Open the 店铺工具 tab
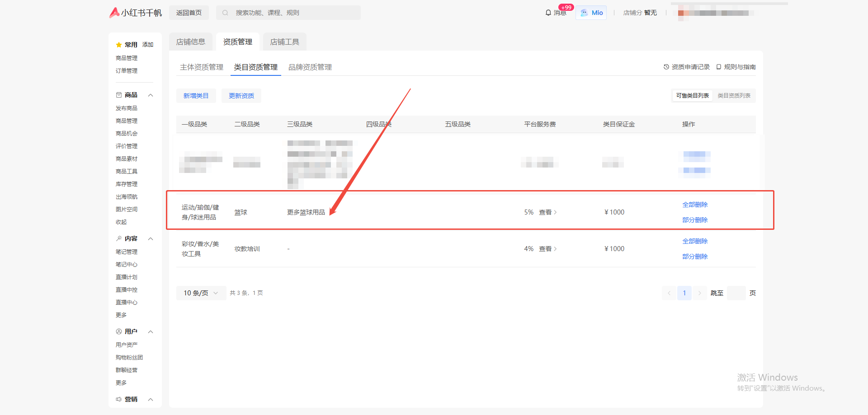This screenshot has width=868, height=415. point(285,42)
